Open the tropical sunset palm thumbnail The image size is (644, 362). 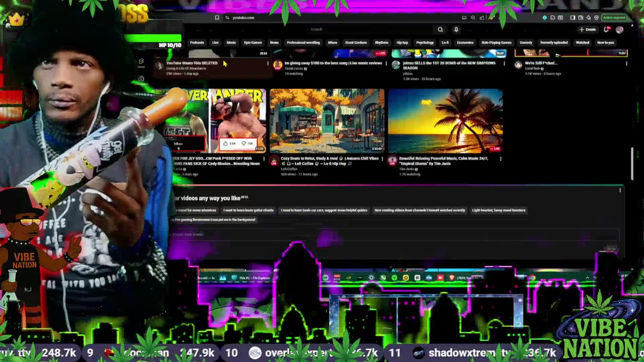pos(446,121)
